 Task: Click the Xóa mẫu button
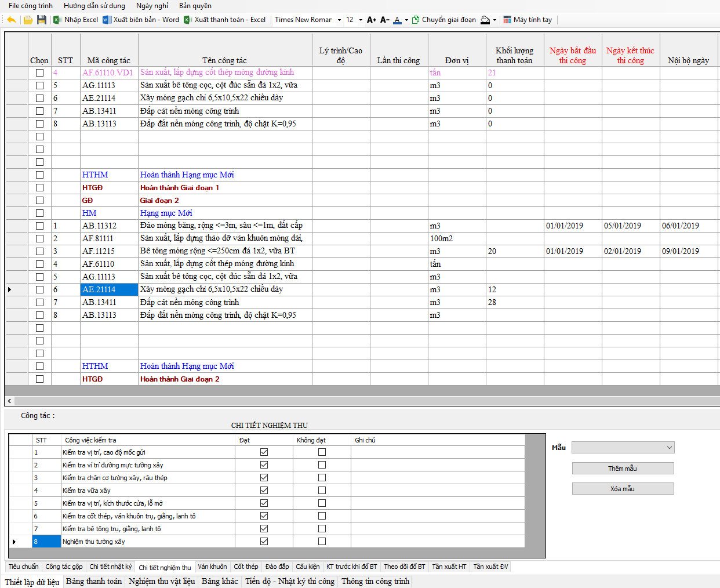pos(623,489)
